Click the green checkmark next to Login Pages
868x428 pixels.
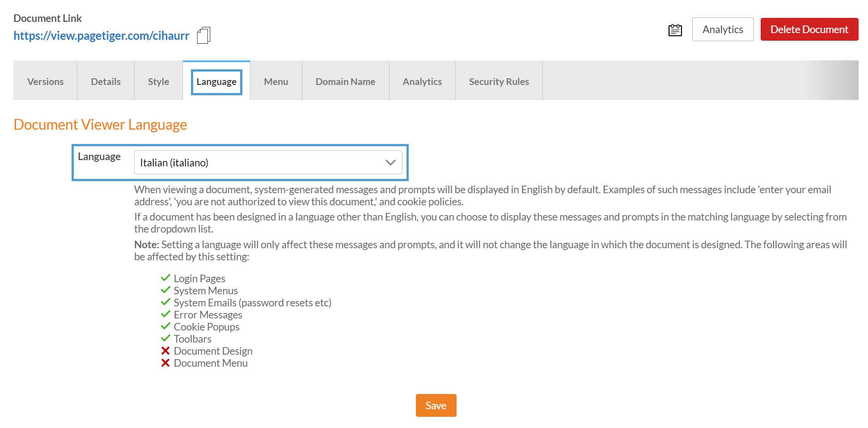[x=165, y=278]
